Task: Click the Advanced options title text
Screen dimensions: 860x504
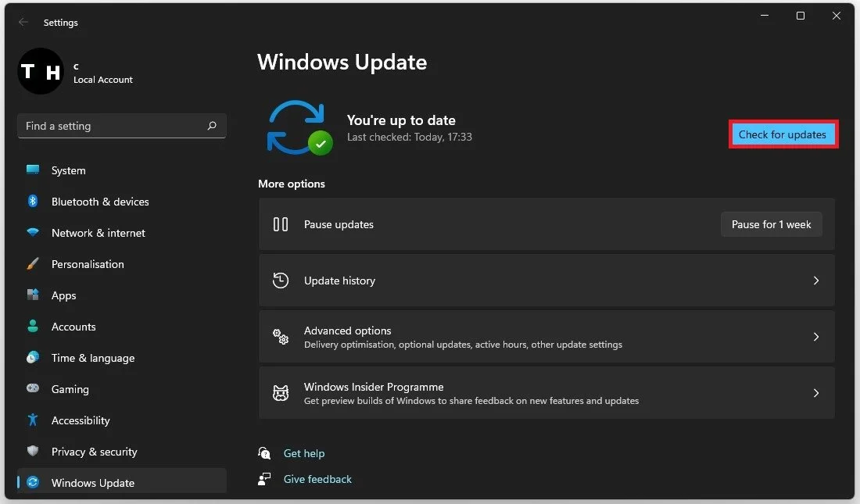Action: click(x=347, y=331)
